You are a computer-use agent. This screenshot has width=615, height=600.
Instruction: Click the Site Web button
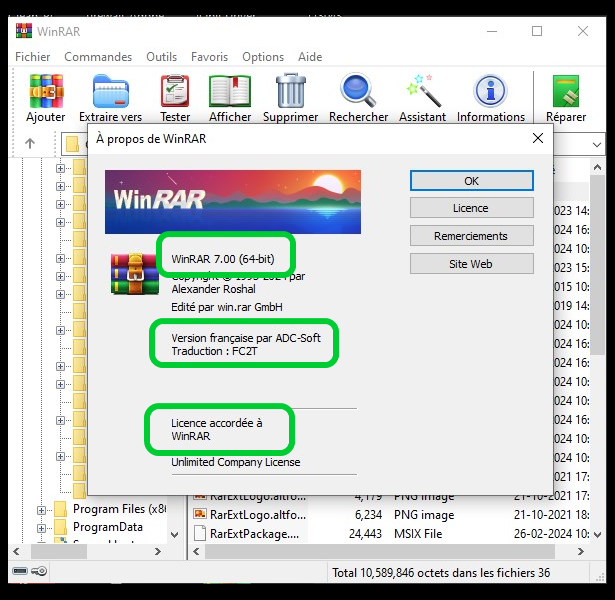pos(471,264)
